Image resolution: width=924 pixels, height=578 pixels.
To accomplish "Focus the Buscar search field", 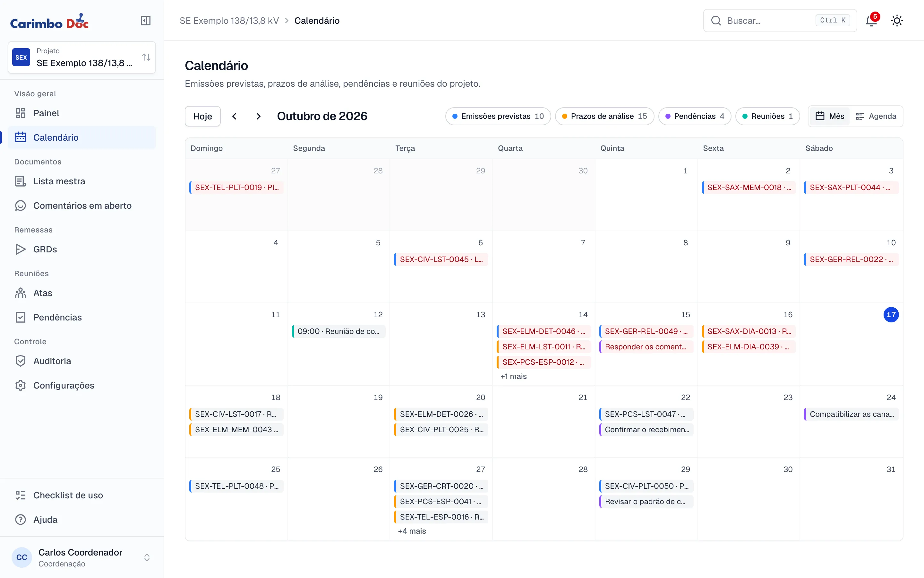I will (780, 21).
